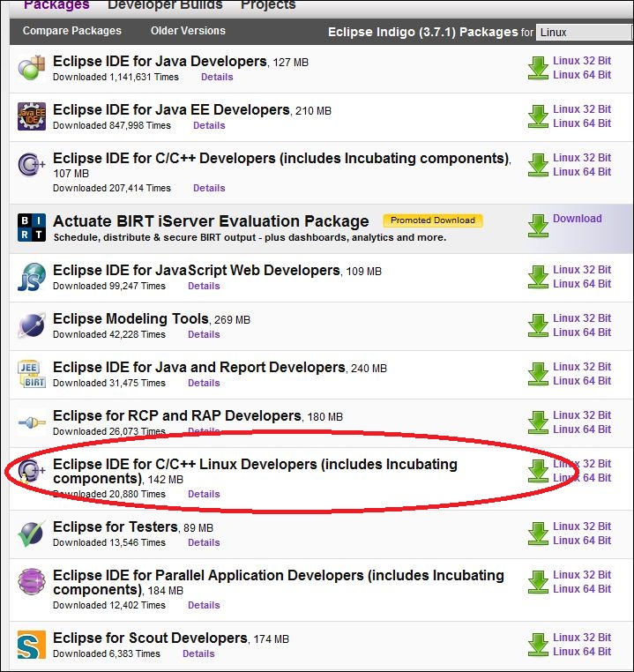Download Linux 32 Bit Java Developers package

[582, 61]
